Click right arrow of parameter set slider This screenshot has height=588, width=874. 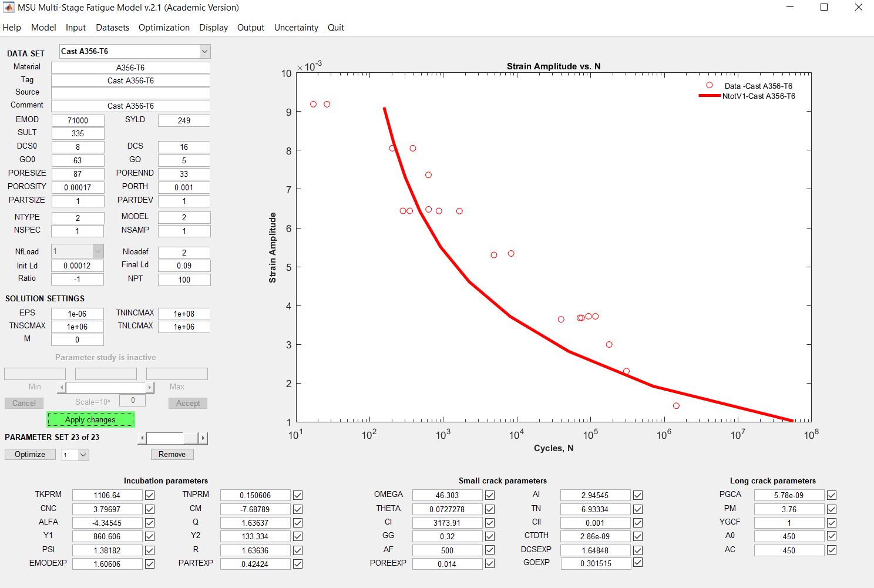(x=203, y=438)
